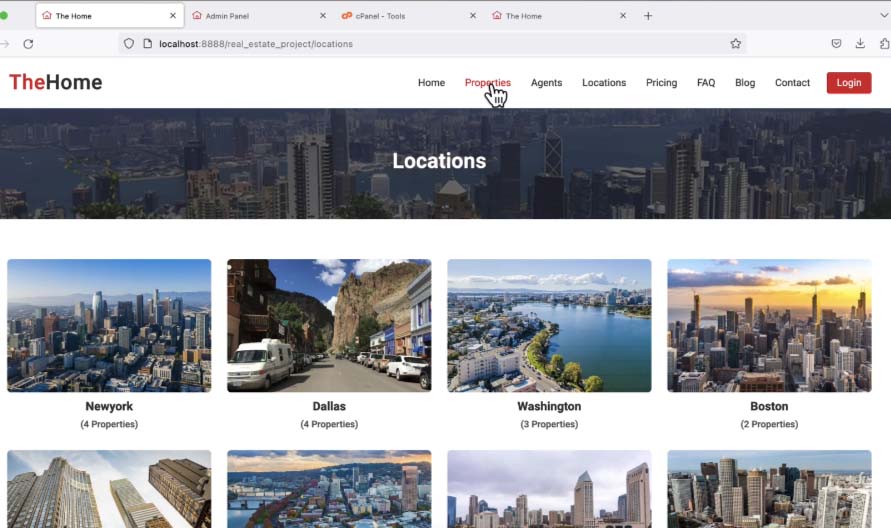891x528 pixels.
Task: Go to the Pricing page link
Action: tap(661, 83)
